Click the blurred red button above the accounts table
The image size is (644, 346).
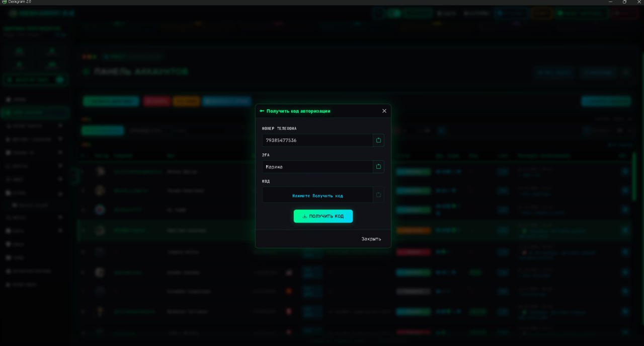click(x=157, y=101)
